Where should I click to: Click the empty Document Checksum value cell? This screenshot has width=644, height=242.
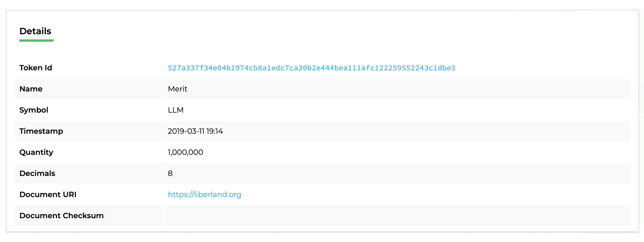point(300,215)
